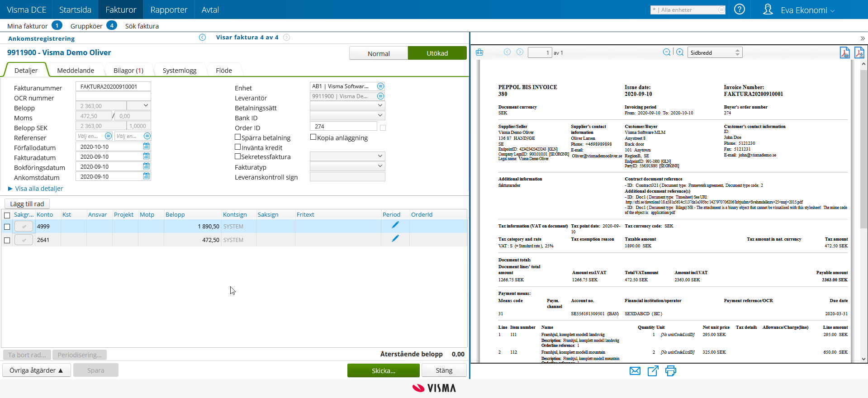Print the invoice document
The image size is (868, 398).
click(671, 371)
